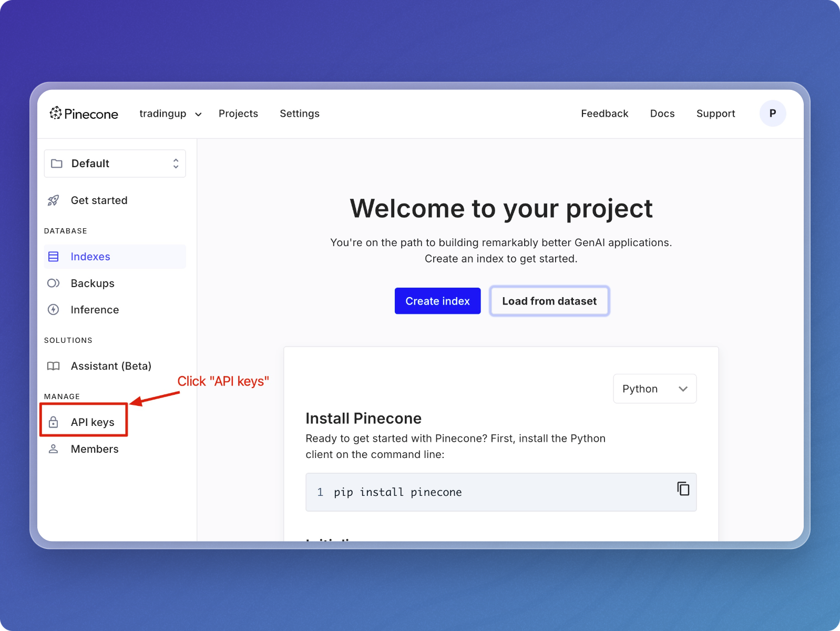840x631 pixels.
Task: Go to Projects in top navigation
Action: tap(238, 114)
